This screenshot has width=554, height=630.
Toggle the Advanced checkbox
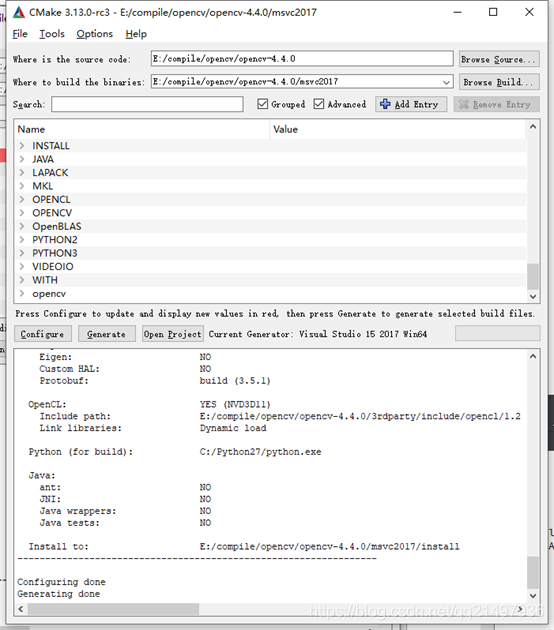pyautogui.click(x=319, y=104)
